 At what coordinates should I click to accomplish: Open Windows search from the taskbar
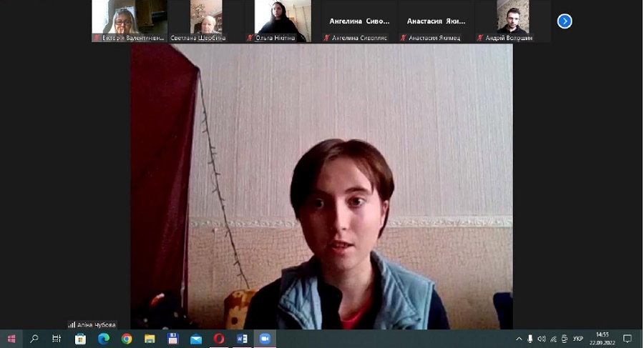point(34,339)
